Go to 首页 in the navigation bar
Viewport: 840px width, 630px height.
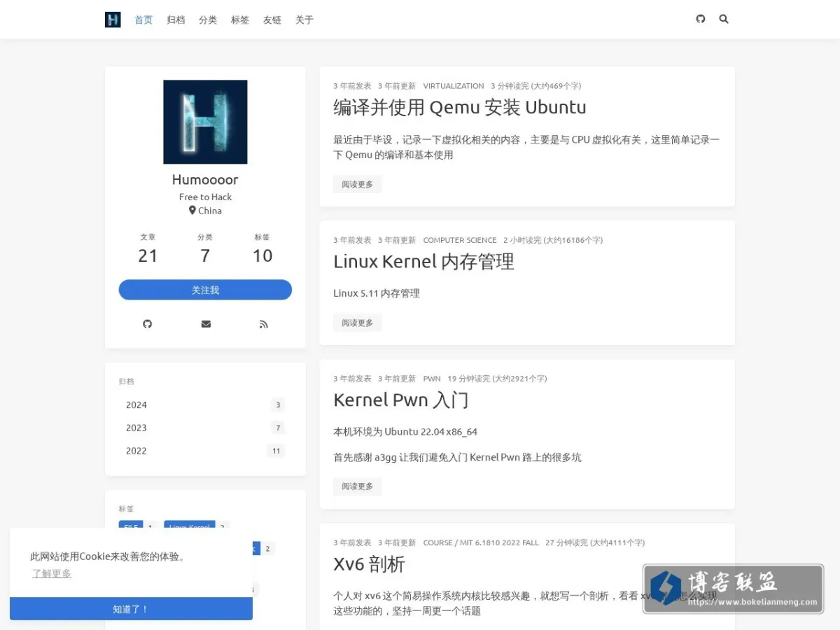pos(143,20)
